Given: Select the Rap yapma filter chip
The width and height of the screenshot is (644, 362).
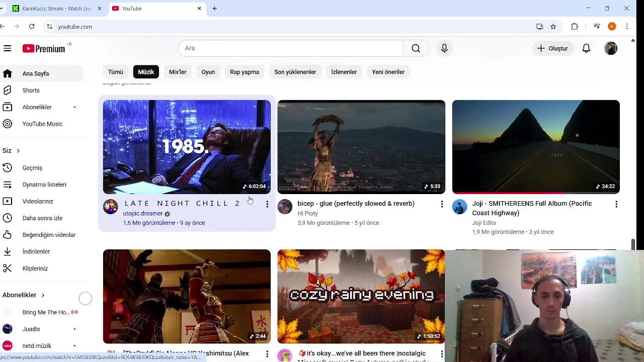Looking at the screenshot, I should click(x=245, y=72).
